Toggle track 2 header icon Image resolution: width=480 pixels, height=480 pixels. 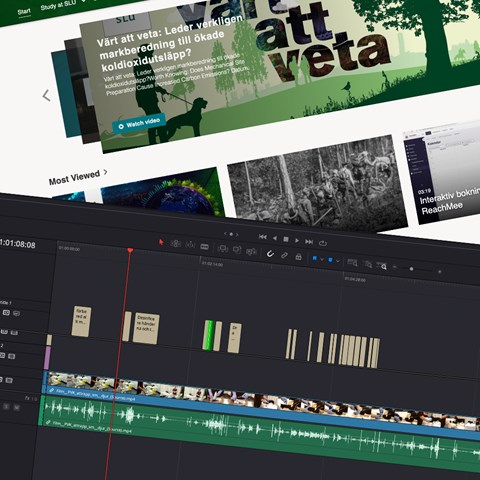click(11, 356)
